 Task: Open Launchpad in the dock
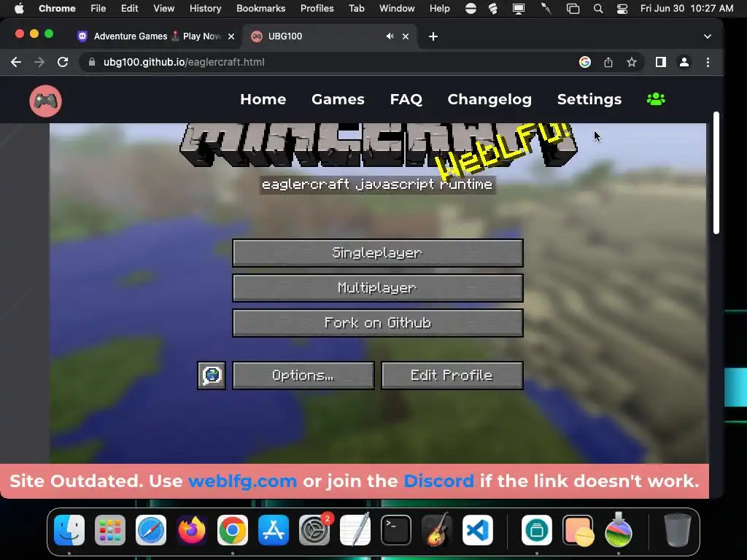pyautogui.click(x=110, y=530)
